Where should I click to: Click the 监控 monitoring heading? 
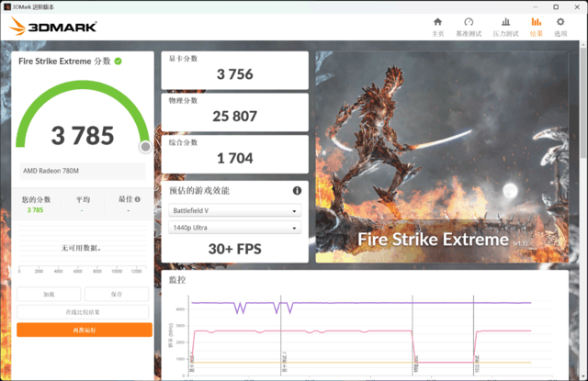tap(177, 280)
